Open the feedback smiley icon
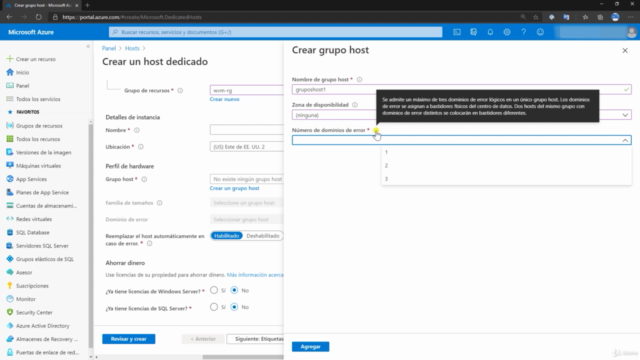 coord(540,32)
